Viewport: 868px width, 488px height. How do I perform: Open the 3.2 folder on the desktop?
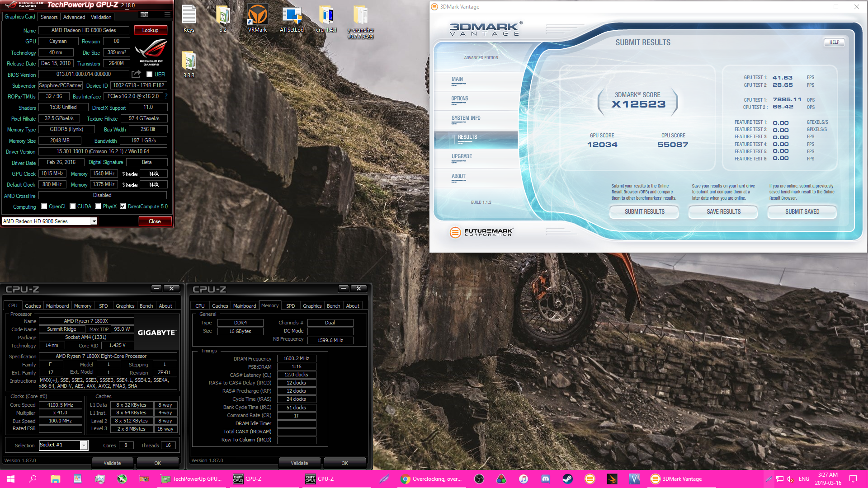coord(223,19)
